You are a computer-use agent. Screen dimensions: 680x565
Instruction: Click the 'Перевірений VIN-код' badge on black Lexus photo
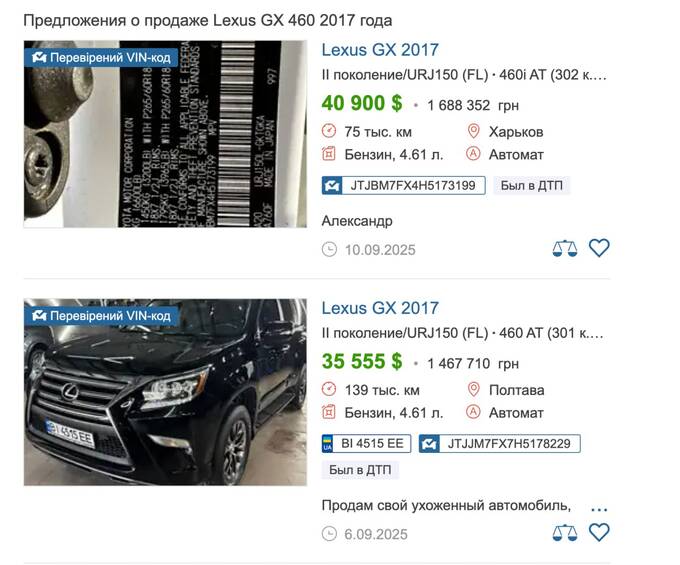click(101, 316)
